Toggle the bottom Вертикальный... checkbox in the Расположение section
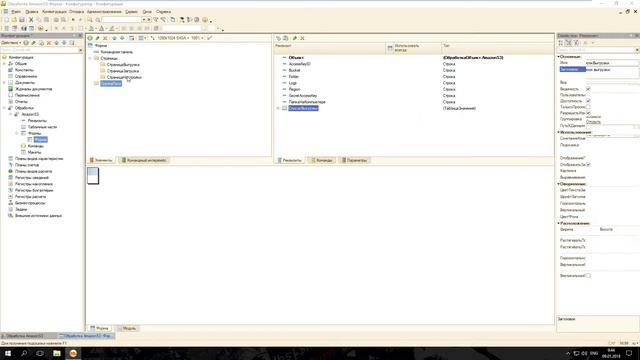 (588, 276)
